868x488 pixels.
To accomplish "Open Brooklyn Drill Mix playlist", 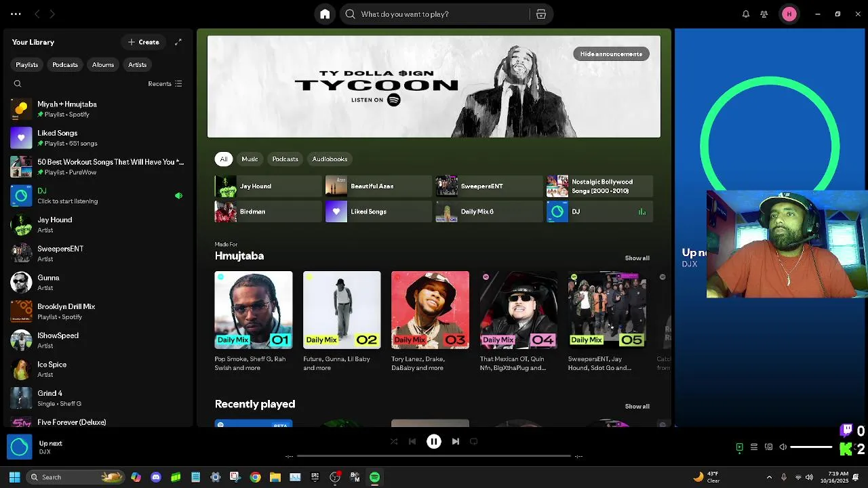I will (x=98, y=312).
